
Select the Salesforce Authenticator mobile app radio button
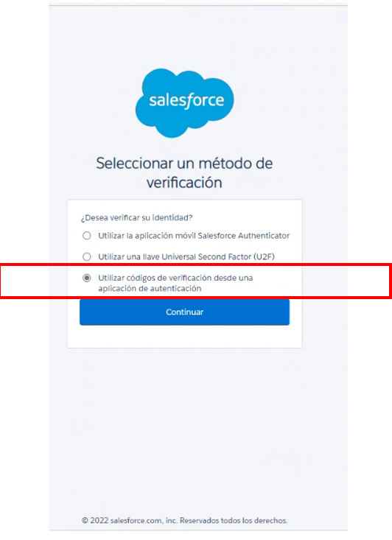(87, 236)
